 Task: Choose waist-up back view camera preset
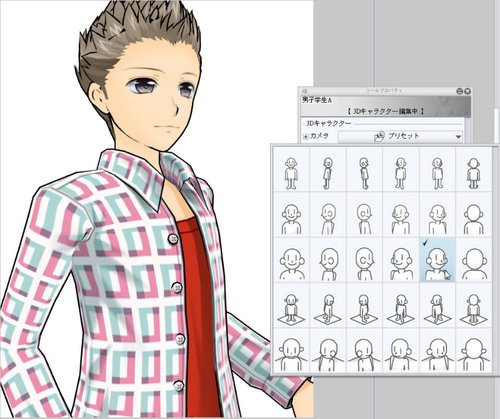(x=474, y=215)
